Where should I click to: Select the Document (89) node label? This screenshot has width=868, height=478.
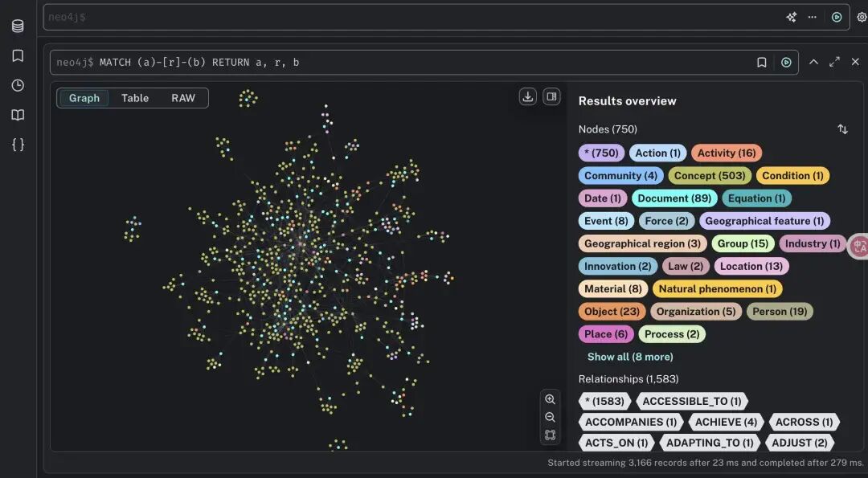(x=674, y=198)
